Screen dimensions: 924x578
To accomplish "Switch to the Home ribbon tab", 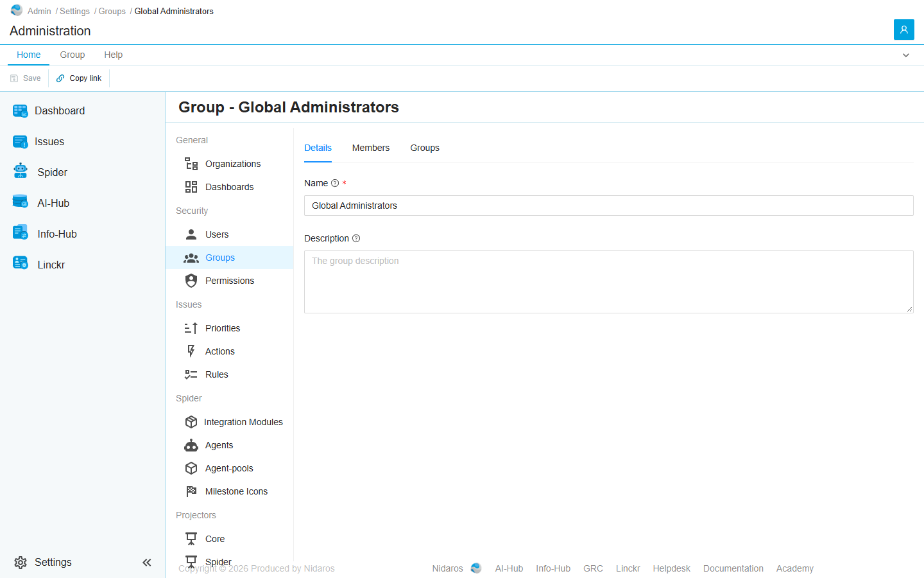I will pyautogui.click(x=29, y=55).
